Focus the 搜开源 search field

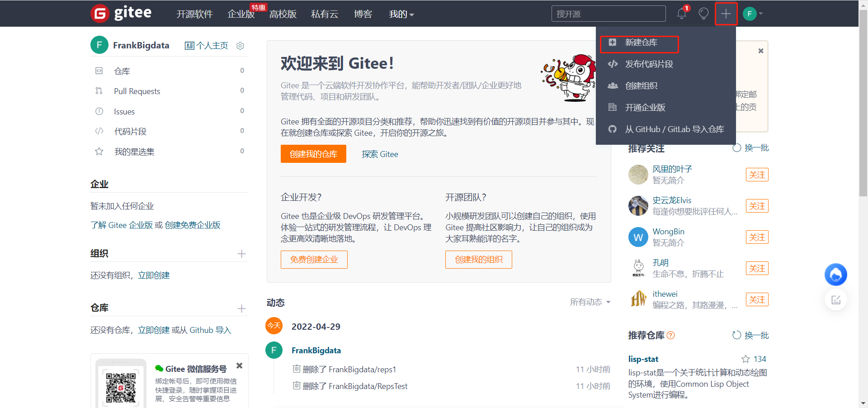(609, 14)
